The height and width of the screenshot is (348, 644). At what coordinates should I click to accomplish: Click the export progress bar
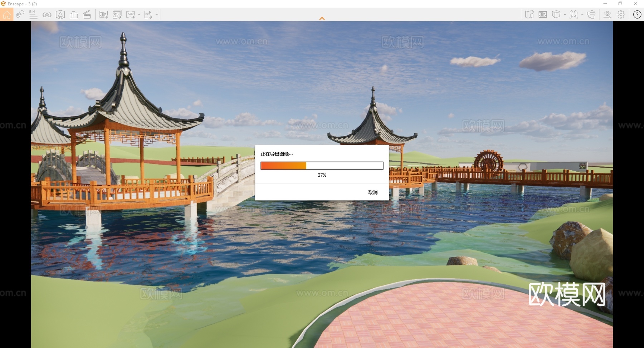click(322, 166)
